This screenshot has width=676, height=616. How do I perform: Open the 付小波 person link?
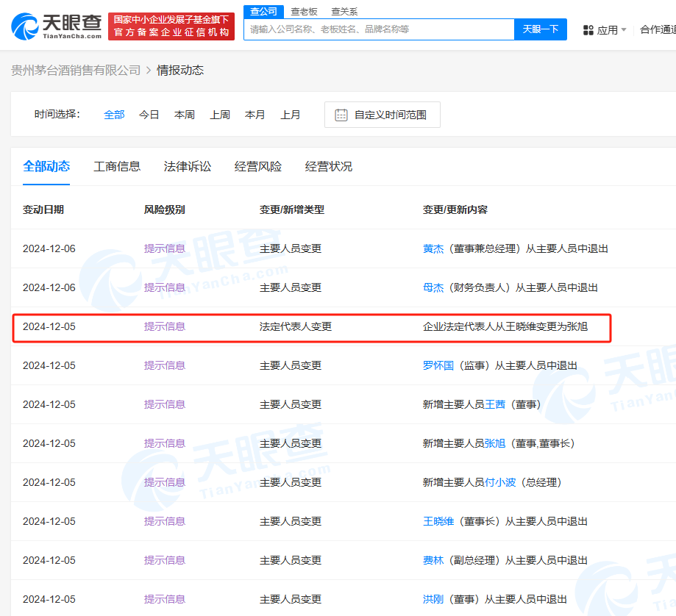500,482
